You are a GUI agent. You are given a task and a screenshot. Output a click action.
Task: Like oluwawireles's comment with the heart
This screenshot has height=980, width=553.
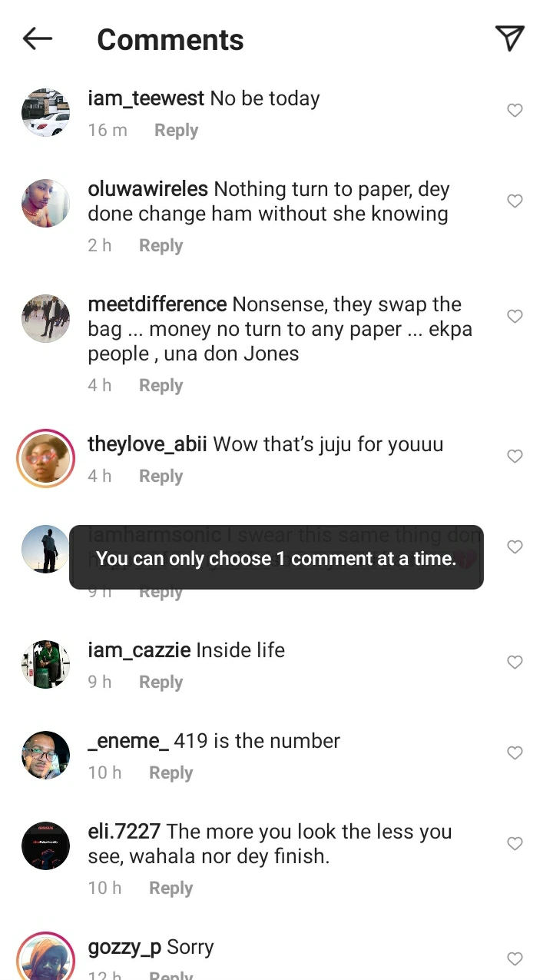click(x=515, y=201)
